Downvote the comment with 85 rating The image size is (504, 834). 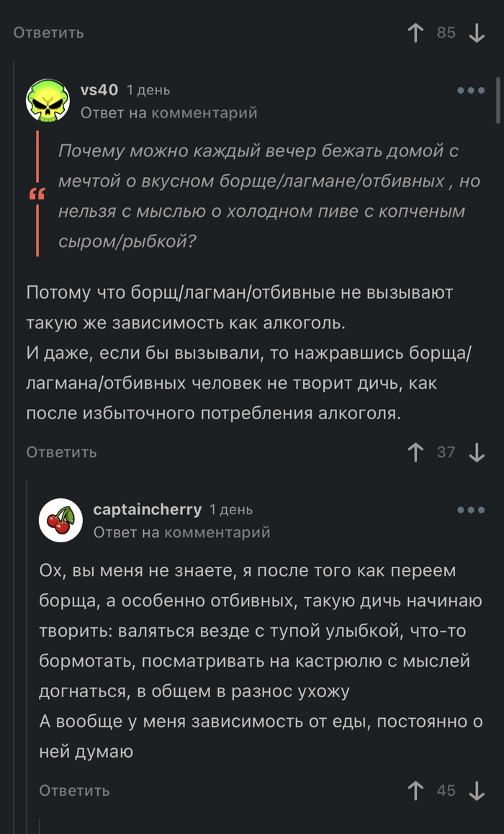tap(477, 32)
